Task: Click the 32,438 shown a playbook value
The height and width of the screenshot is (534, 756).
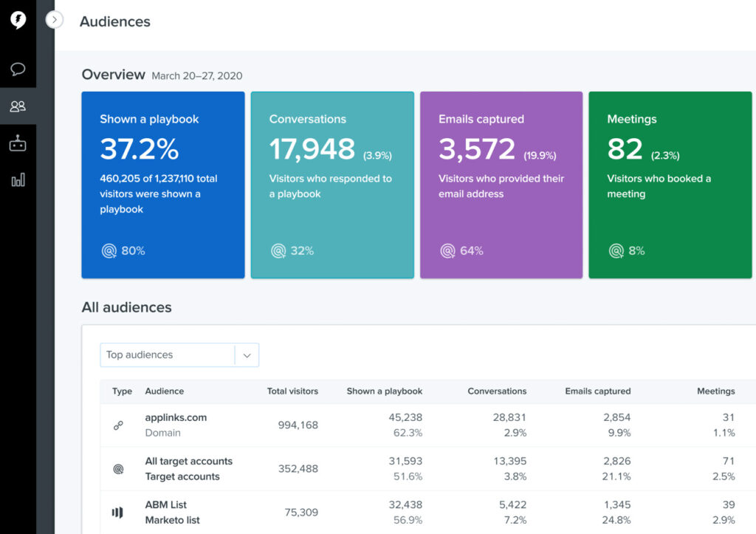Action: coord(405,504)
